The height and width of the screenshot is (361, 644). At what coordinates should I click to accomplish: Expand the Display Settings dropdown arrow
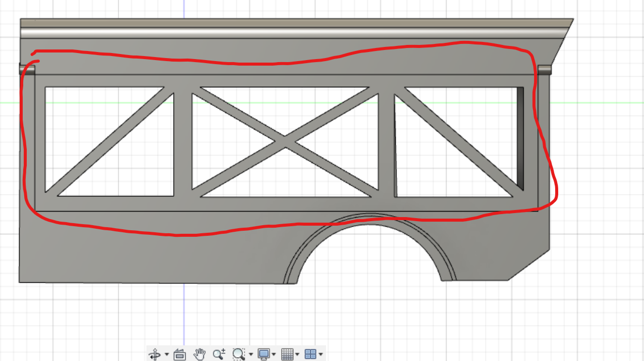click(x=274, y=354)
